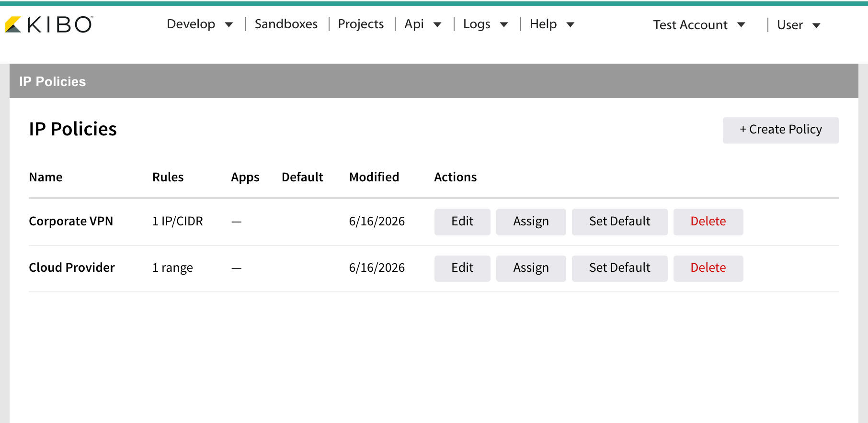Open the Develop dropdown menu
This screenshot has width=868, height=423.
pos(200,24)
